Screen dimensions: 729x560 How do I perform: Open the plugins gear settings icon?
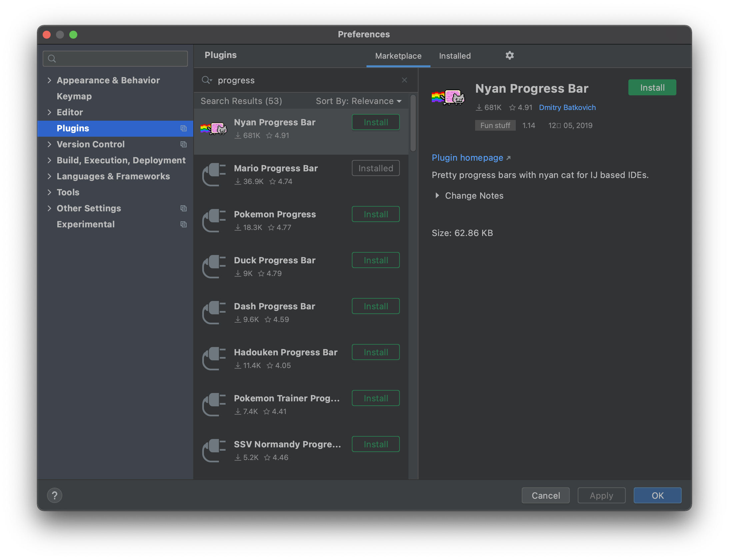(509, 55)
